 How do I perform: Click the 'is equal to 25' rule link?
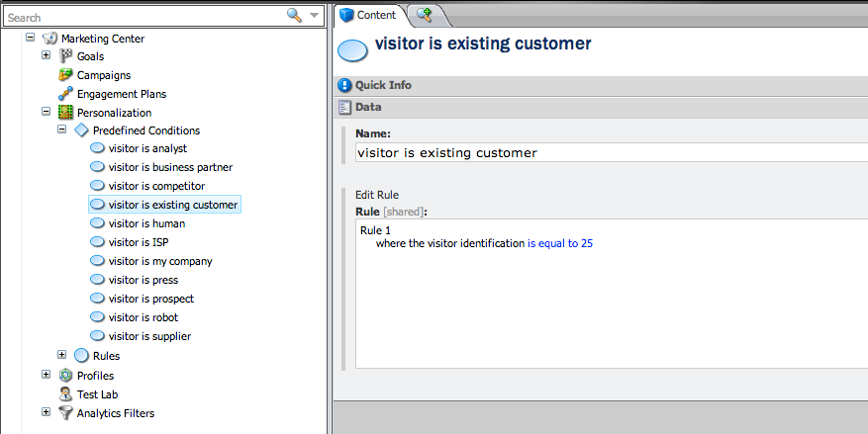point(559,243)
